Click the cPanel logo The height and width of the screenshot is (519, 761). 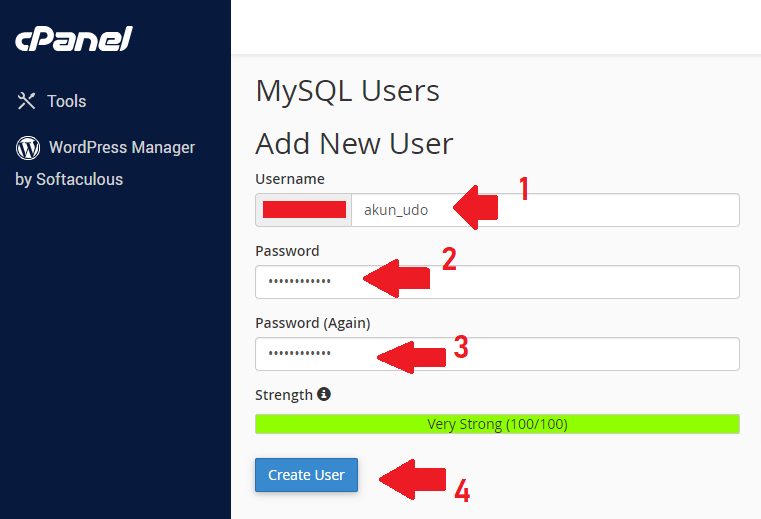coord(74,39)
